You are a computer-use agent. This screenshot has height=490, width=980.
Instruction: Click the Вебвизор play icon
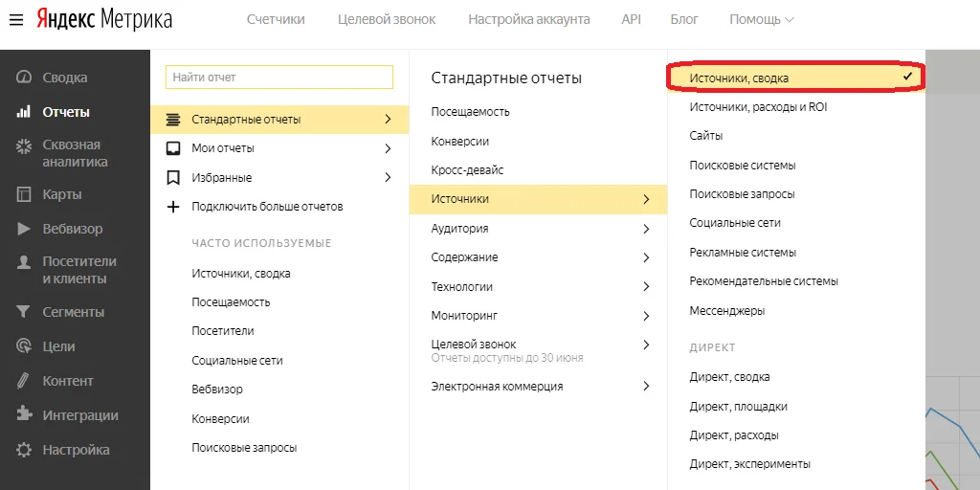tap(24, 229)
